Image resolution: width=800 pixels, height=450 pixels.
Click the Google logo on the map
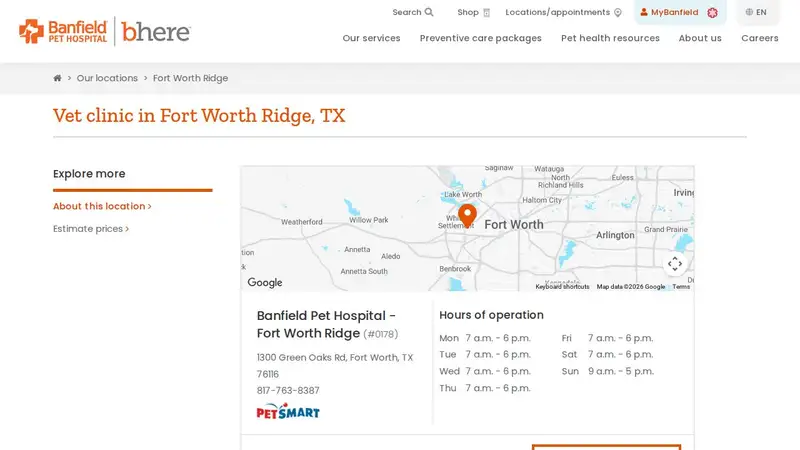(265, 283)
